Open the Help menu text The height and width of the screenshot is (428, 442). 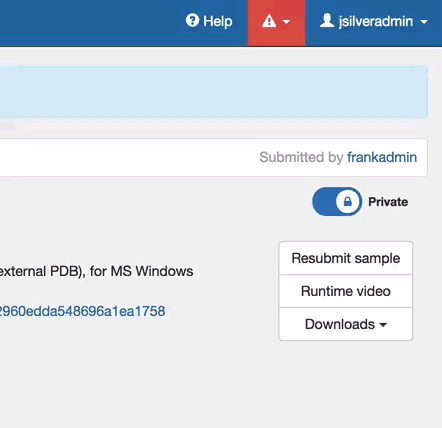tap(218, 21)
